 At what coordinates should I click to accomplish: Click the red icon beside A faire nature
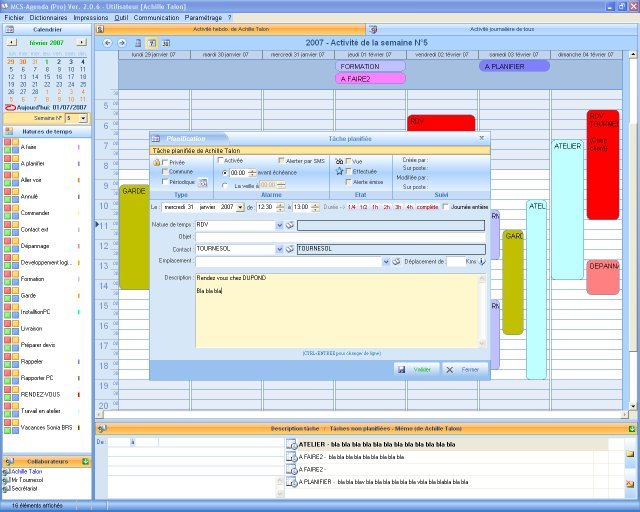point(7,142)
